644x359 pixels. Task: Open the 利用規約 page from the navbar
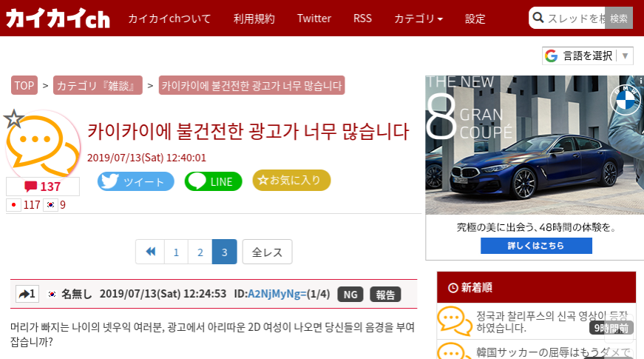point(254,19)
